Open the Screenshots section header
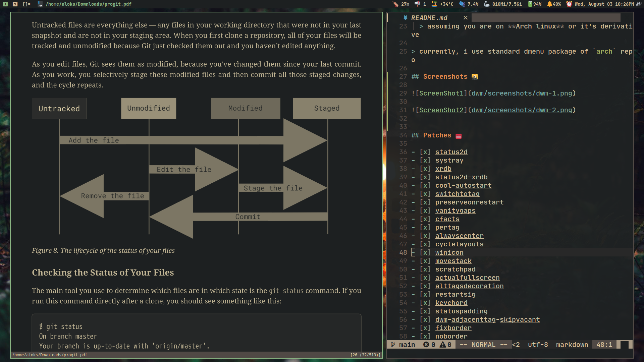Screen dimensions: 644x362 pos(445,76)
